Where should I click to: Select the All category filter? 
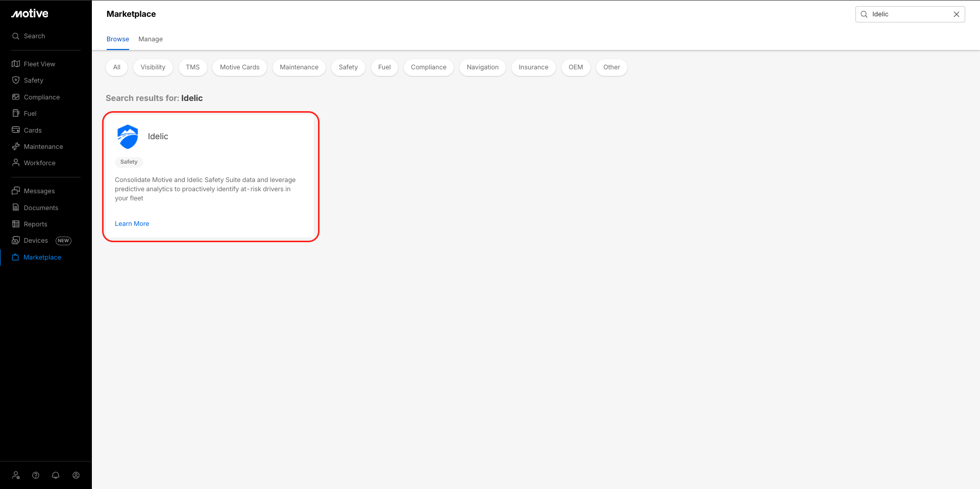[x=117, y=67]
